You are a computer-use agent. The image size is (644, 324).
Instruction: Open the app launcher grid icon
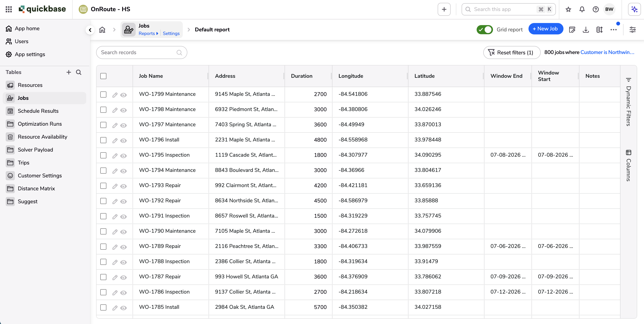(x=9, y=9)
